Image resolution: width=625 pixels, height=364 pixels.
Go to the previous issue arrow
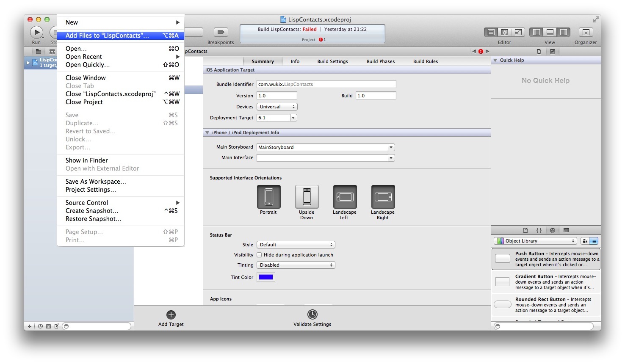(474, 52)
